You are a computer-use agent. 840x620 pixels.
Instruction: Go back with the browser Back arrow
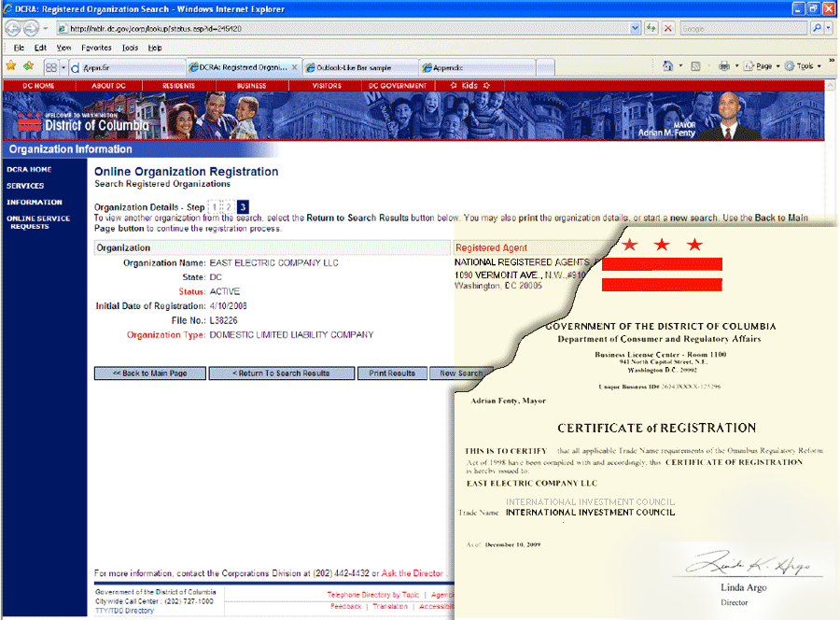pyautogui.click(x=13, y=28)
